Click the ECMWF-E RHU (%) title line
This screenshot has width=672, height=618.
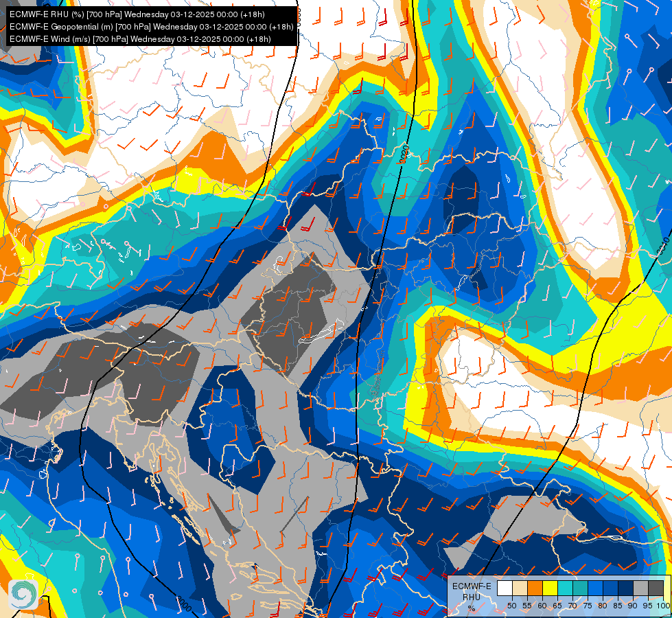tap(137, 14)
